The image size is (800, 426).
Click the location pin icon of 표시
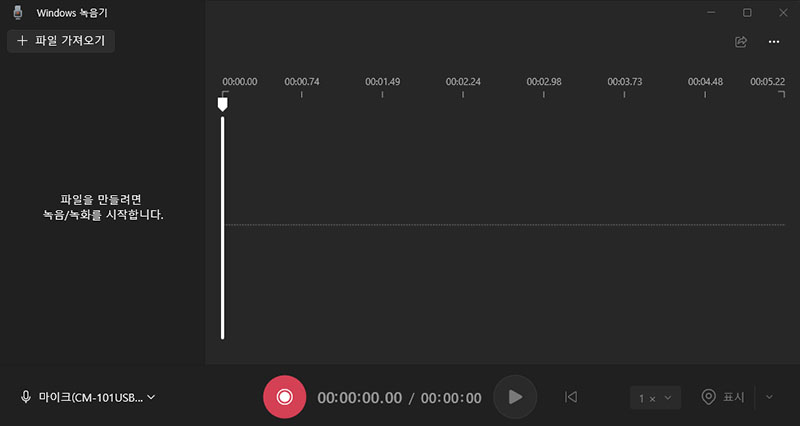709,397
